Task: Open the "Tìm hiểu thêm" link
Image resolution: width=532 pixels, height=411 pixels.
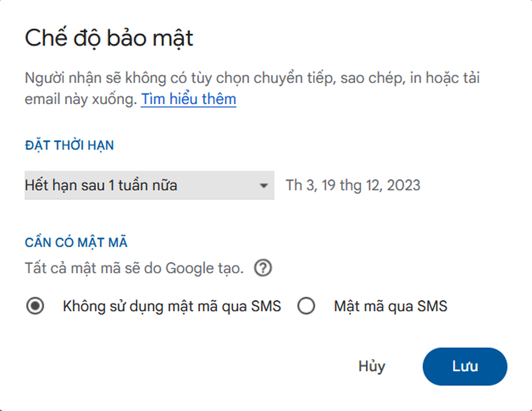Action: tap(188, 100)
